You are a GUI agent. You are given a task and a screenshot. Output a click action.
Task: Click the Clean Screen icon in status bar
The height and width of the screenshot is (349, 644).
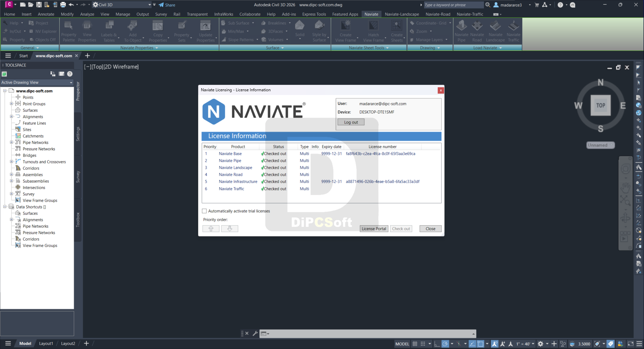[631, 344]
